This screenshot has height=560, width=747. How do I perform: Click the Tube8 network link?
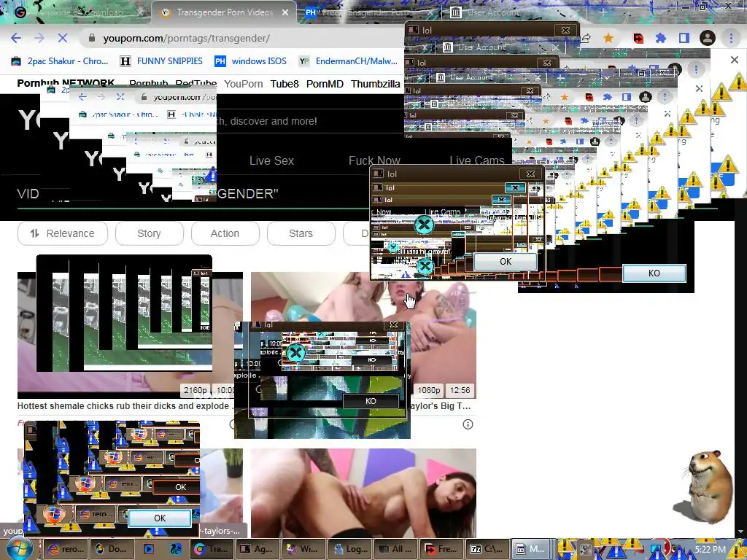pyautogui.click(x=285, y=84)
